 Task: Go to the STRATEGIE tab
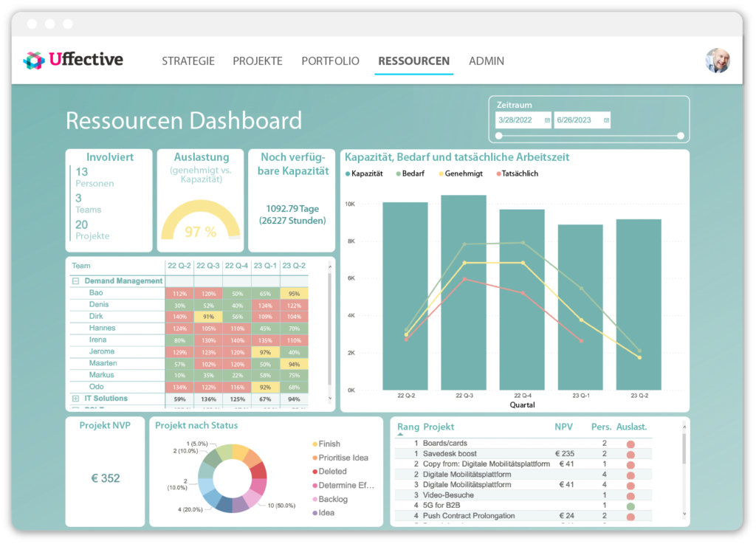[188, 61]
